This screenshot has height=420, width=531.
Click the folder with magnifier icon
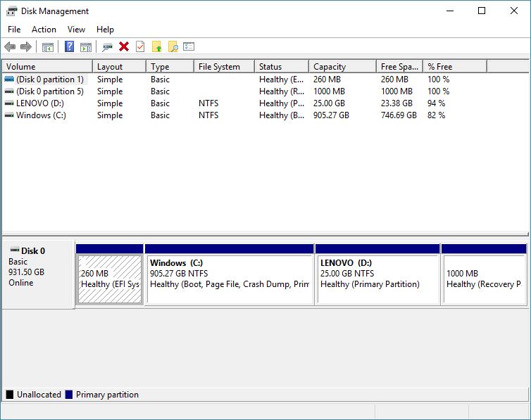tap(173, 46)
